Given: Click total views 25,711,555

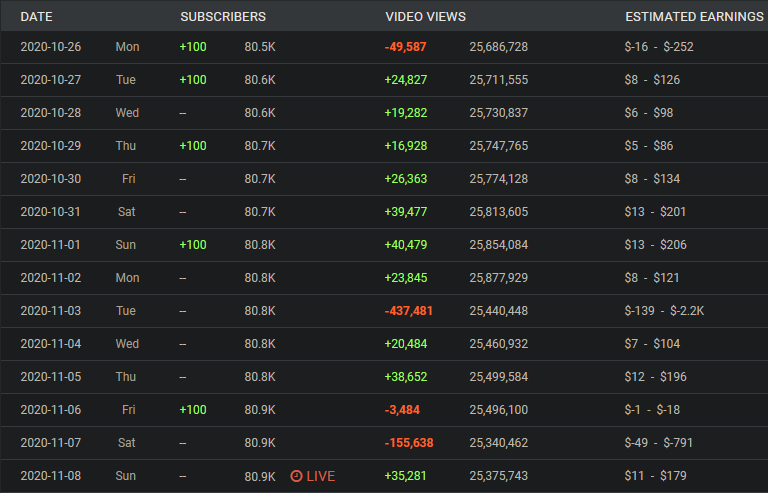Looking at the screenshot, I should click(x=499, y=80).
